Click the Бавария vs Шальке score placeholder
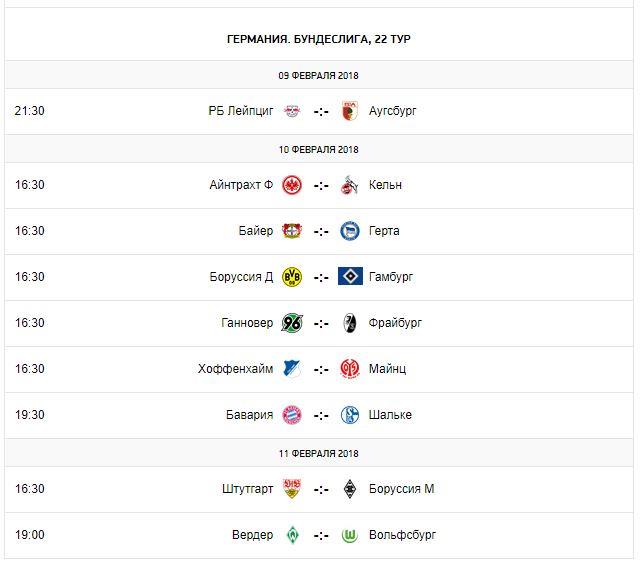Viewport: 640px width, 566px height. click(x=320, y=415)
